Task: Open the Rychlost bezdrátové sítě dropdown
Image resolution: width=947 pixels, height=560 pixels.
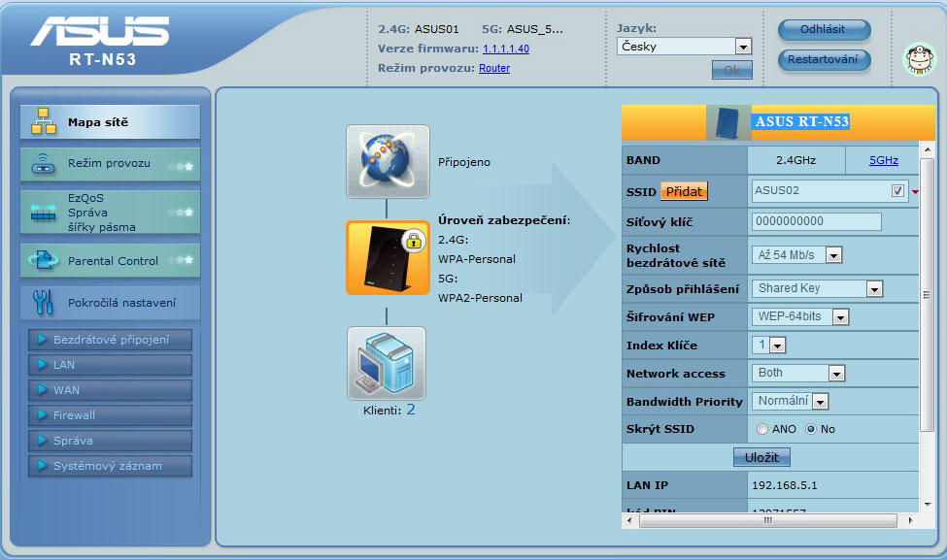Action: point(797,255)
